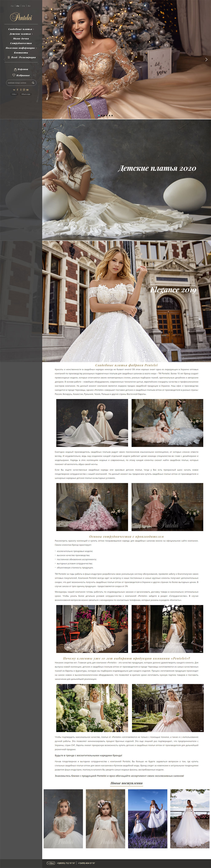This screenshot has width=211, height=868.
Task: Open the VK social icon
Action: (x=14, y=90)
